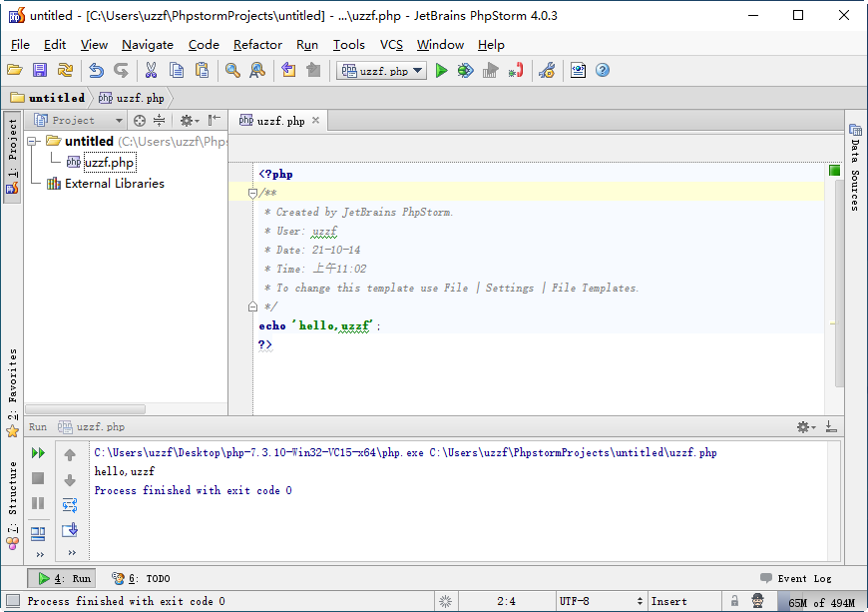
Task: Open the Refactor menu
Action: coord(257,45)
